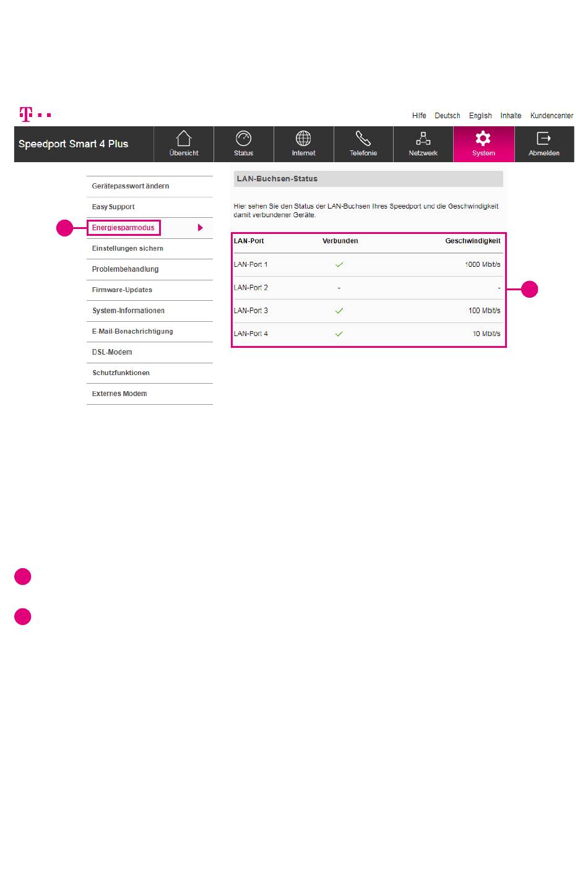Open DSL-Modem in sidebar
588x882 pixels.
(x=112, y=352)
